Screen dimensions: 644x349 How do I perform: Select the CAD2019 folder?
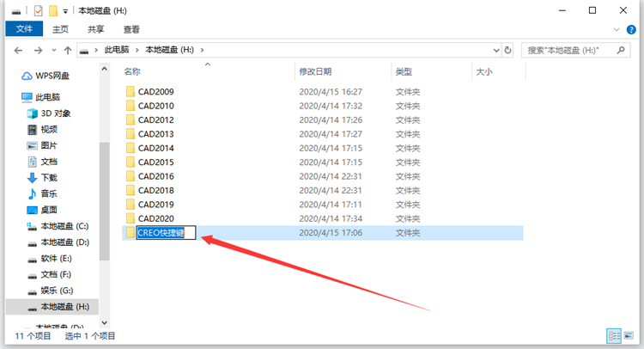point(155,205)
